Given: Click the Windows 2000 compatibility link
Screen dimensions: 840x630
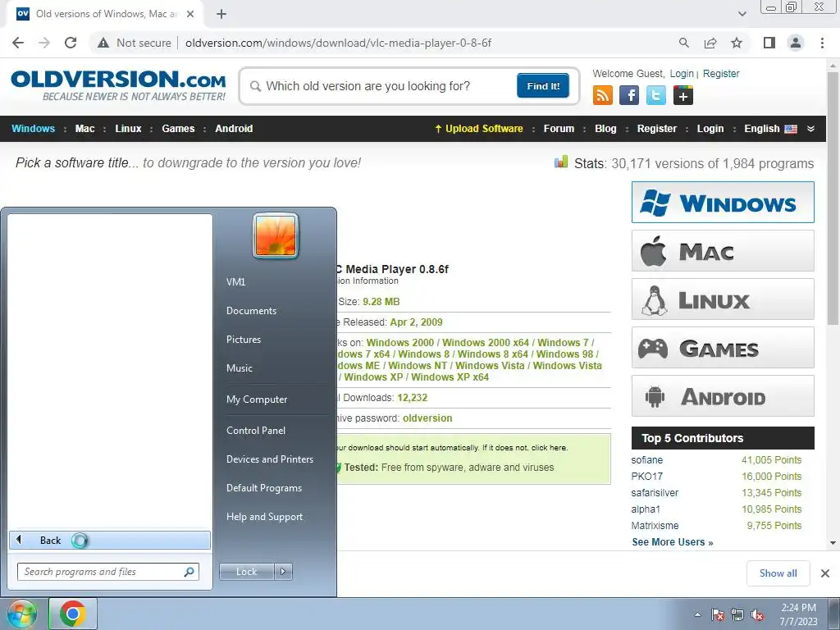Looking at the screenshot, I should pos(400,342).
